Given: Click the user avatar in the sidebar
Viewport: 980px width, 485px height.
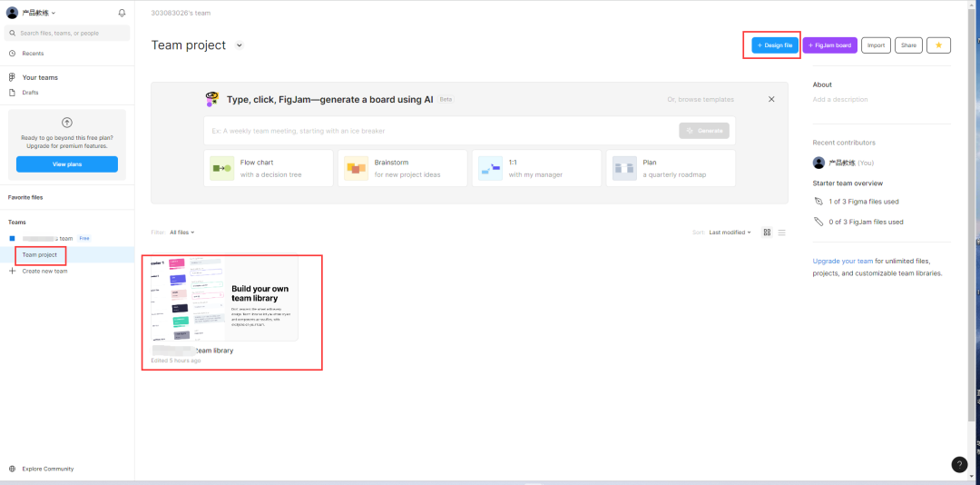Looking at the screenshot, I should pyautogui.click(x=12, y=13).
